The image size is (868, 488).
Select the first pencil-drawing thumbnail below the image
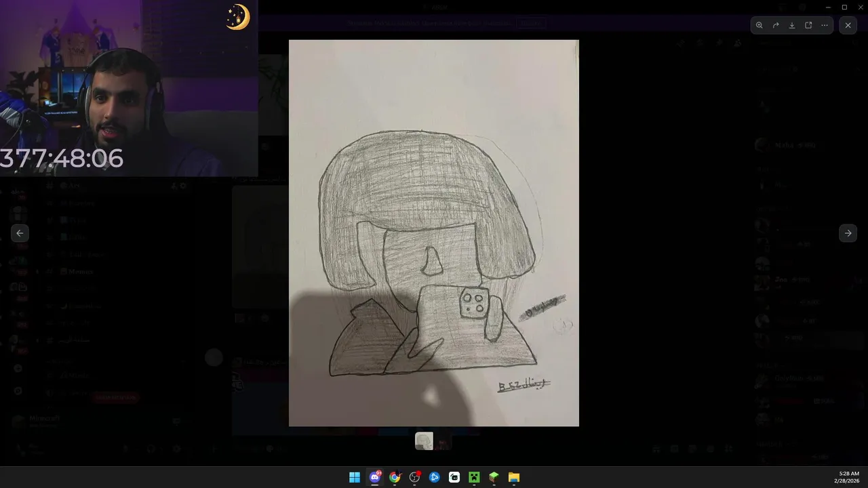tap(424, 441)
